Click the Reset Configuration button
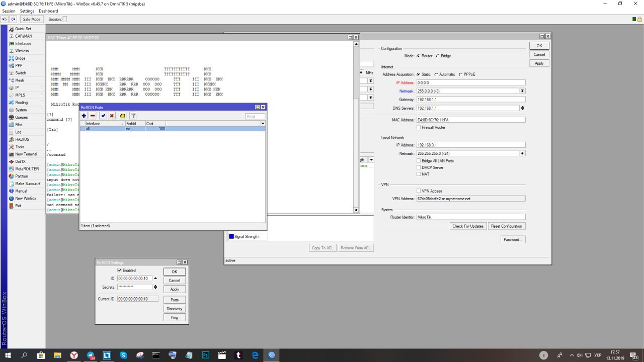The width and height of the screenshot is (644, 362). (507, 226)
